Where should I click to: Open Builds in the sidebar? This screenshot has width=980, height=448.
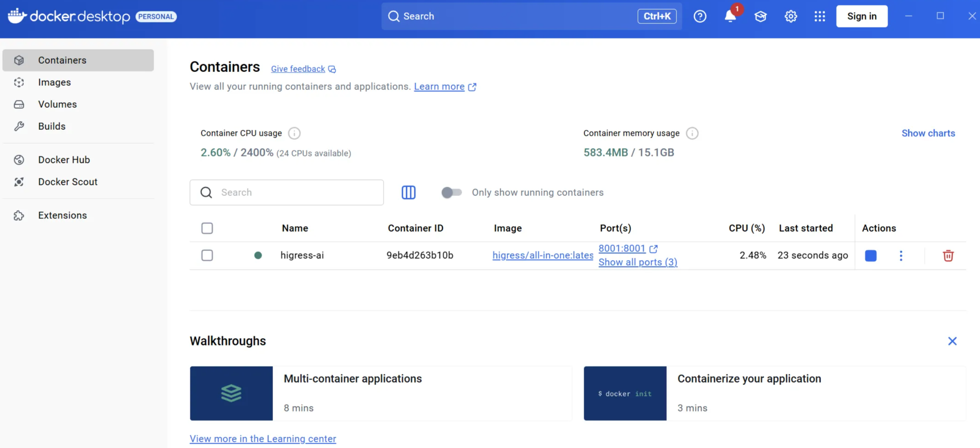click(x=78, y=126)
